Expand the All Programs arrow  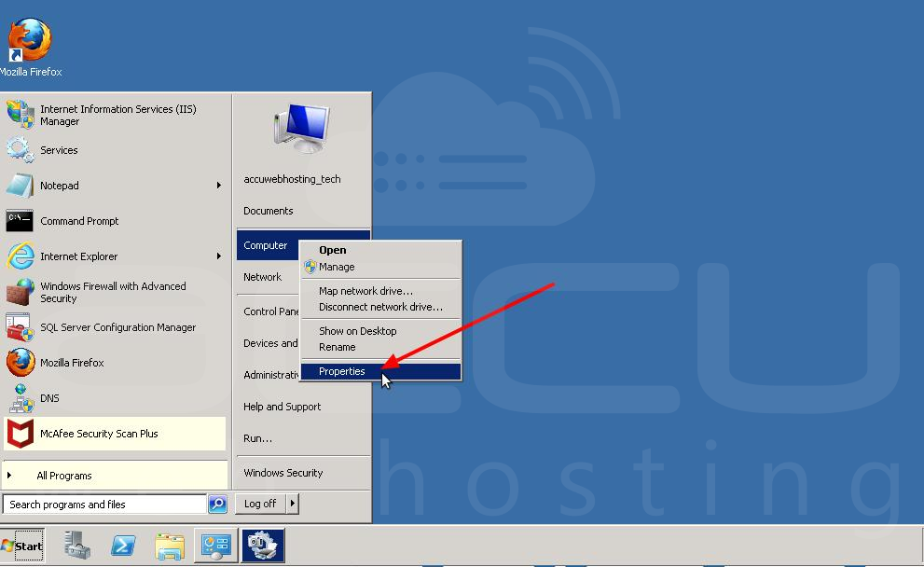tap(8, 475)
